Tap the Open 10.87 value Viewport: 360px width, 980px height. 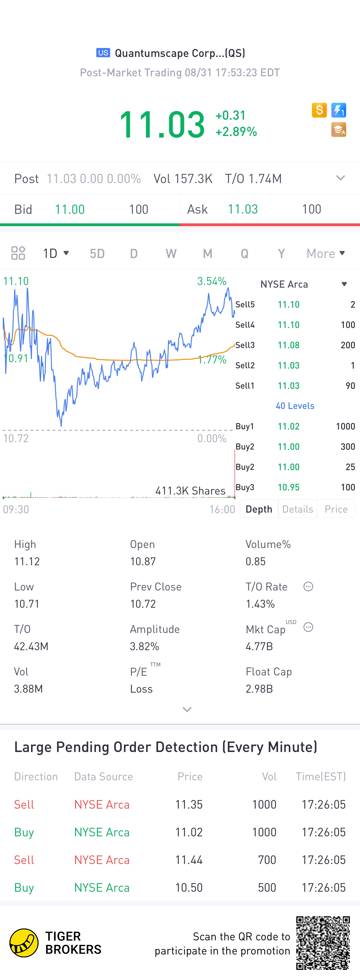[x=143, y=561]
